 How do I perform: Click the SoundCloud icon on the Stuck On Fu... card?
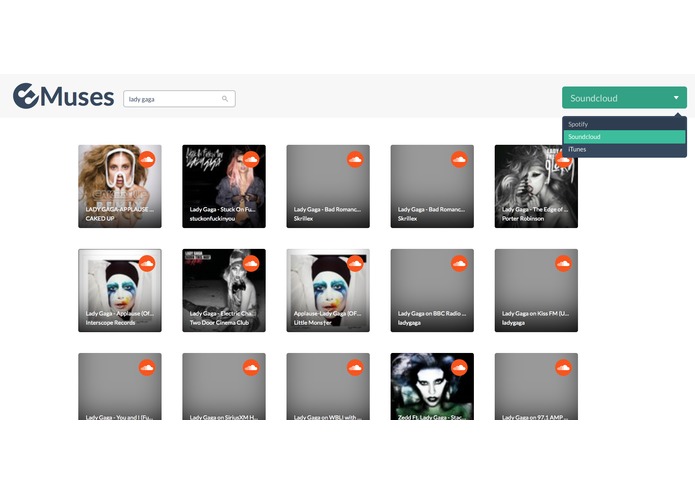(251, 159)
